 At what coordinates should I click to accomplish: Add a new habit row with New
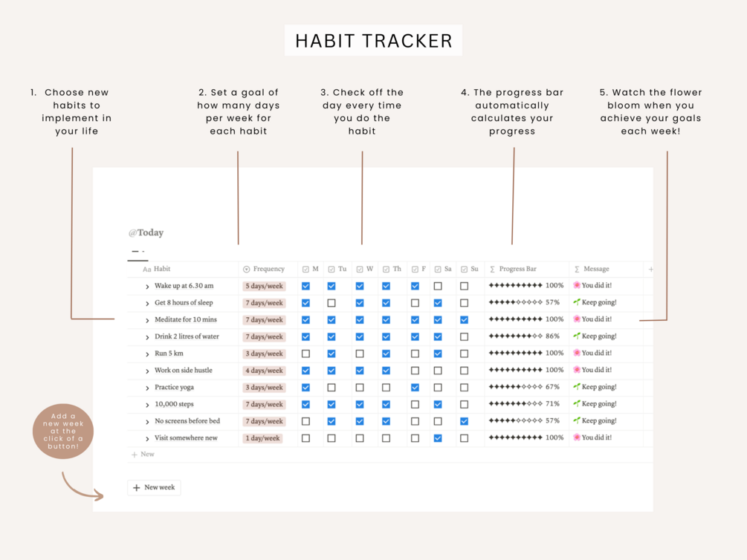143,455
